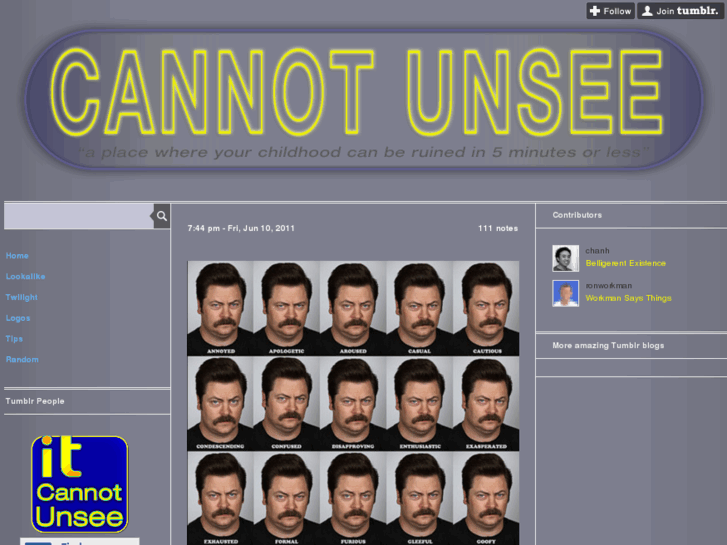727x545 pixels.
Task: Click ronworkman's contributor avatar
Action: click(x=566, y=293)
